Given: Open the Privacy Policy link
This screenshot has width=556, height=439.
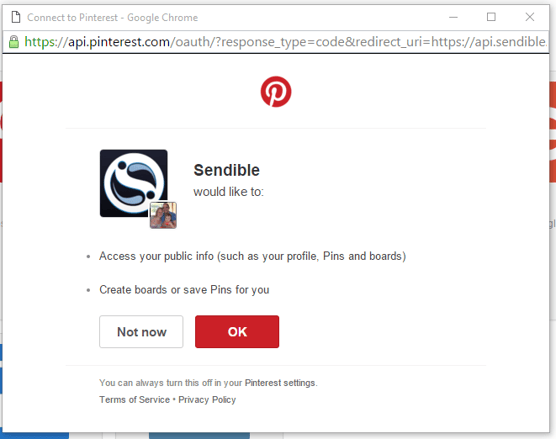Looking at the screenshot, I should (207, 400).
